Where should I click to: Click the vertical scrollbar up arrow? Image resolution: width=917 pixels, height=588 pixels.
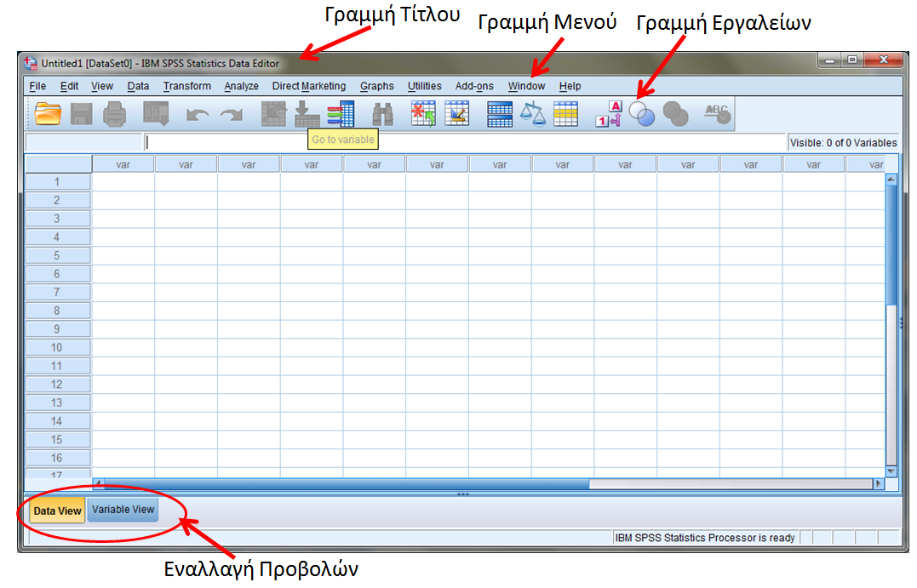tap(891, 180)
